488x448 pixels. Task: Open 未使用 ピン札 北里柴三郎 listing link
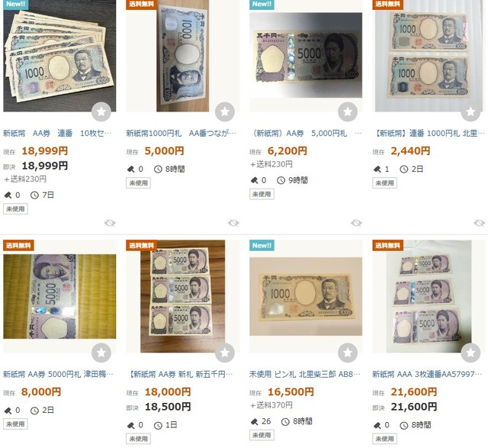[305, 374]
